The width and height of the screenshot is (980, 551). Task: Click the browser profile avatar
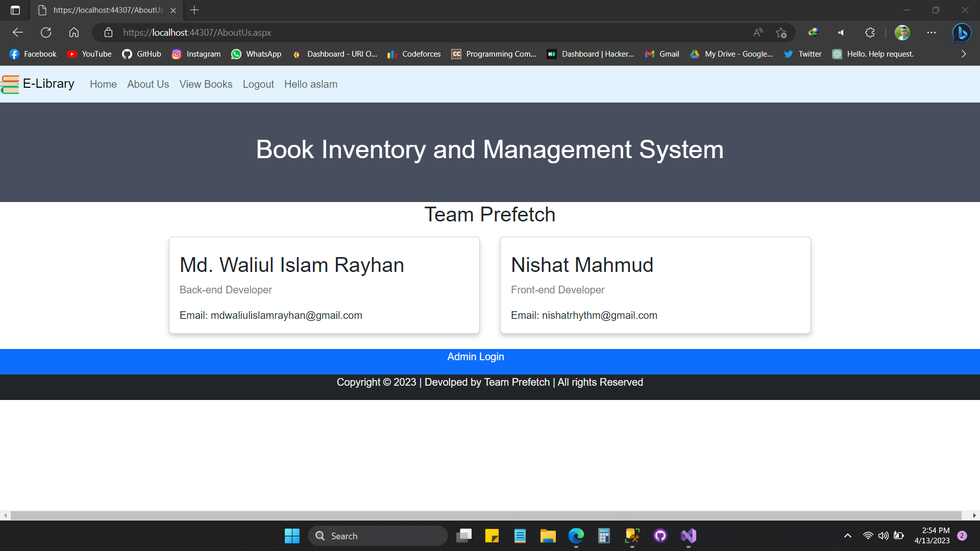pyautogui.click(x=902, y=32)
